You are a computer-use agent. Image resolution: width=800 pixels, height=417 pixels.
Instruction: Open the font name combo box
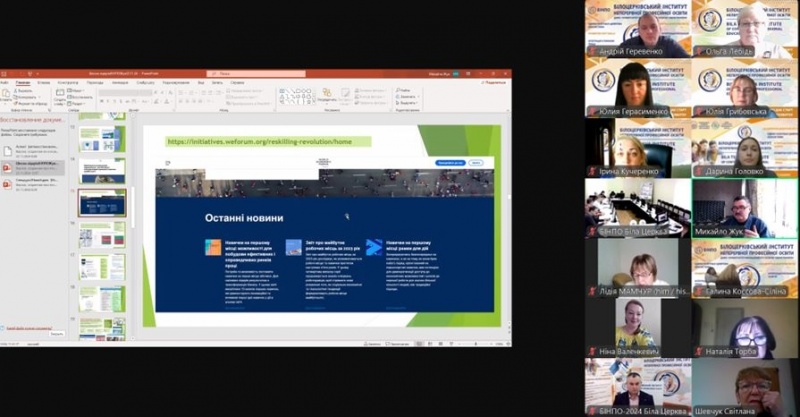click(125, 91)
